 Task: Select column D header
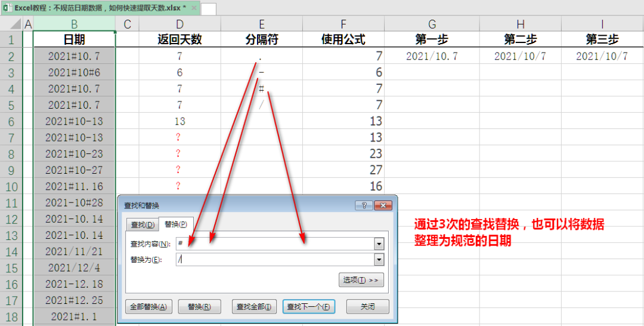pyautogui.click(x=179, y=24)
